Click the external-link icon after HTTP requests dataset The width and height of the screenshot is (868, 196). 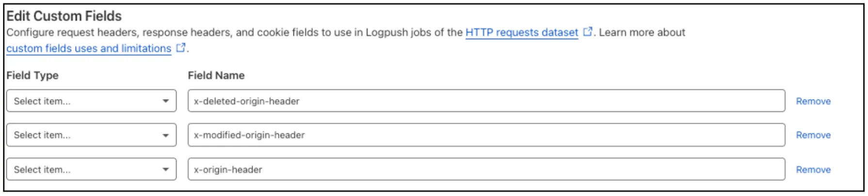(587, 32)
